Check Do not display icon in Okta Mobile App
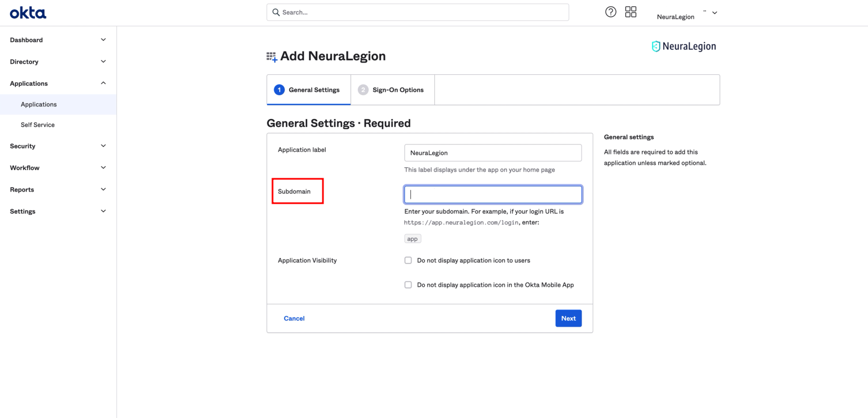The width and height of the screenshot is (868, 418). pos(408,285)
